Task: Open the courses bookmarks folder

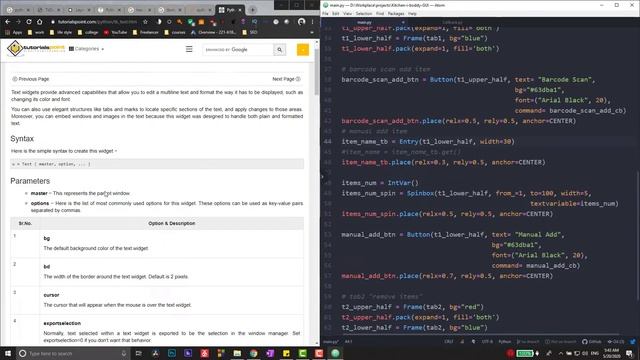Action: tap(175, 32)
